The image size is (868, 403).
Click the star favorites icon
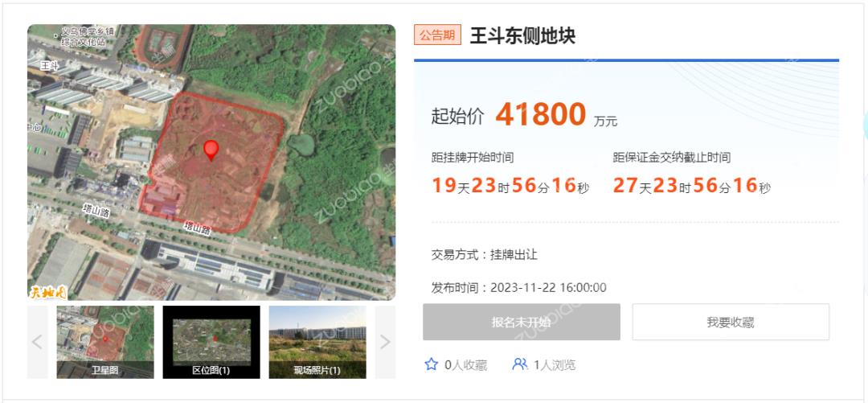coord(432,364)
